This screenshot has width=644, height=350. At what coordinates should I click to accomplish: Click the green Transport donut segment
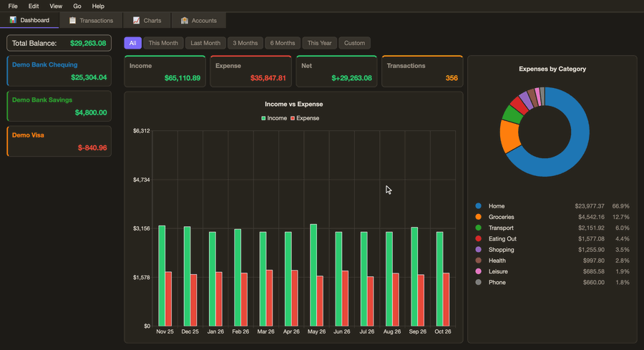[x=512, y=114]
